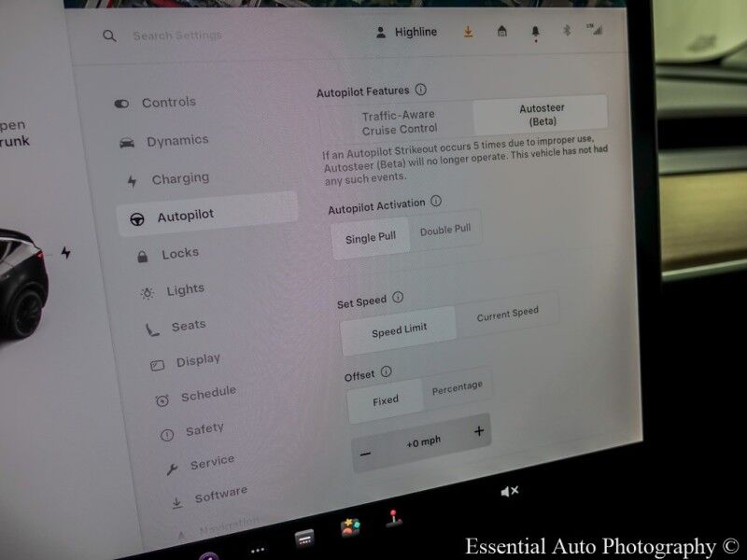Go to Seats settings

click(176, 328)
